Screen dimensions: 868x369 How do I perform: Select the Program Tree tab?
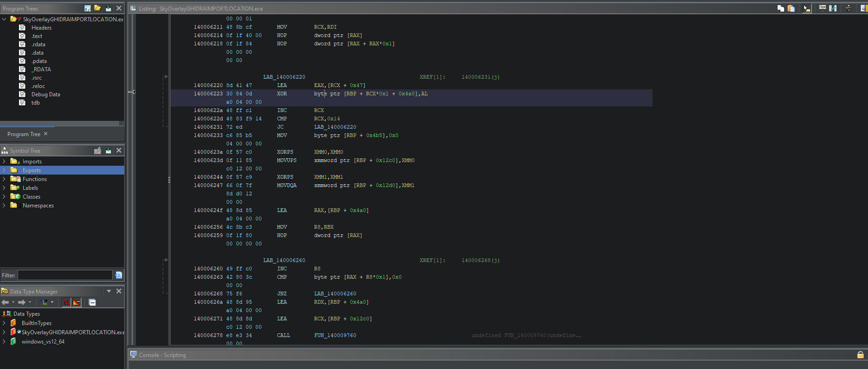24,134
